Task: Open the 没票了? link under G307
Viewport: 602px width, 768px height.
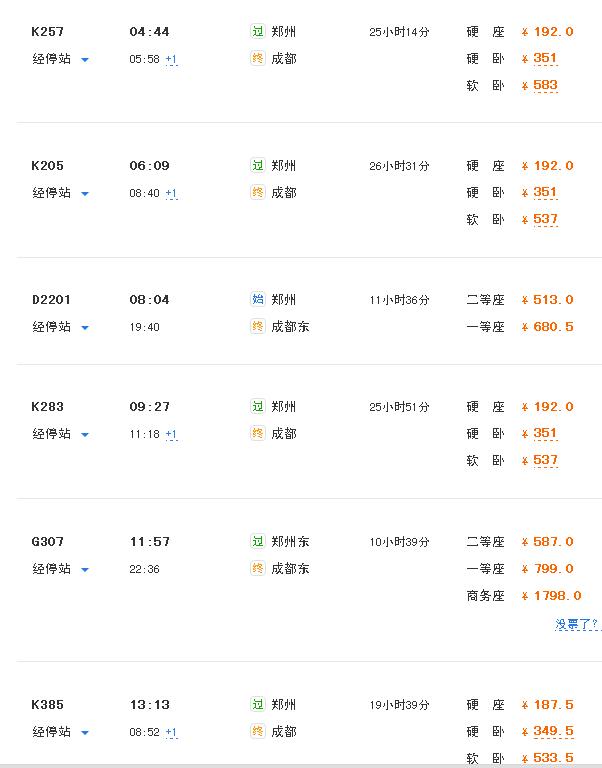Action: (577, 624)
